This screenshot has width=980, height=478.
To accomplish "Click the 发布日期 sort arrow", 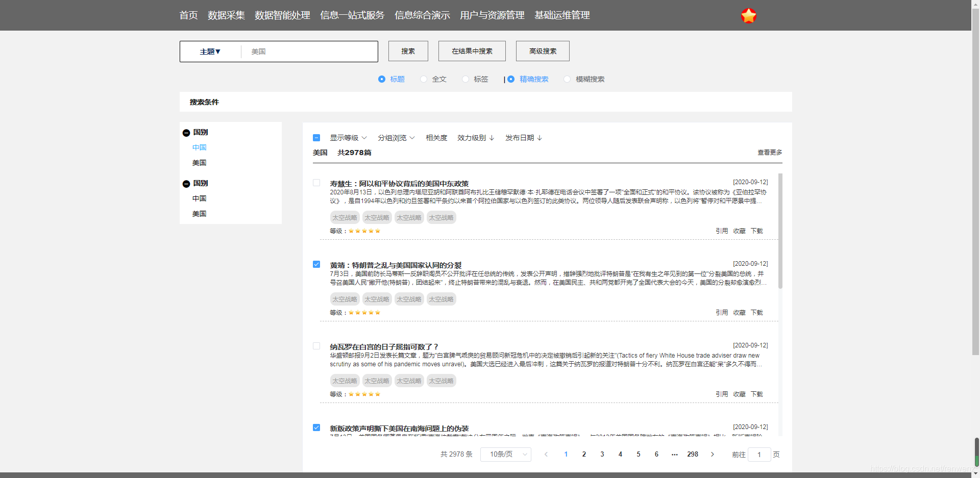I will pyautogui.click(x=540, y=138).
